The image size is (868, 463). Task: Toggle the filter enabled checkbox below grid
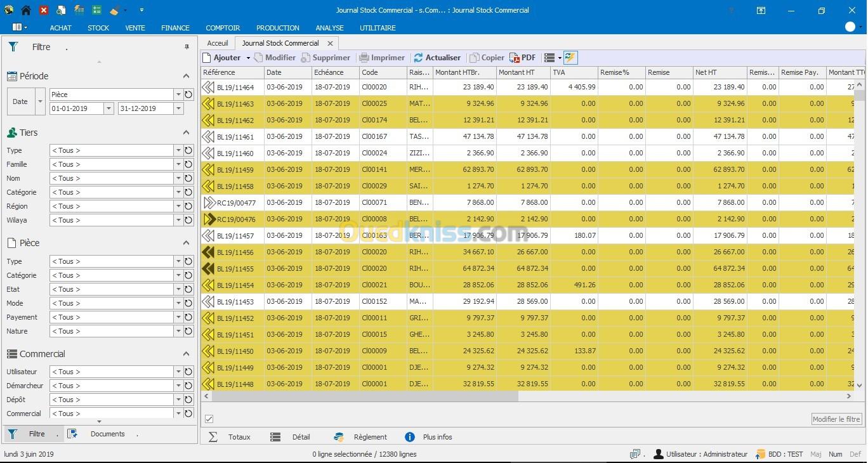pos(209,419)
